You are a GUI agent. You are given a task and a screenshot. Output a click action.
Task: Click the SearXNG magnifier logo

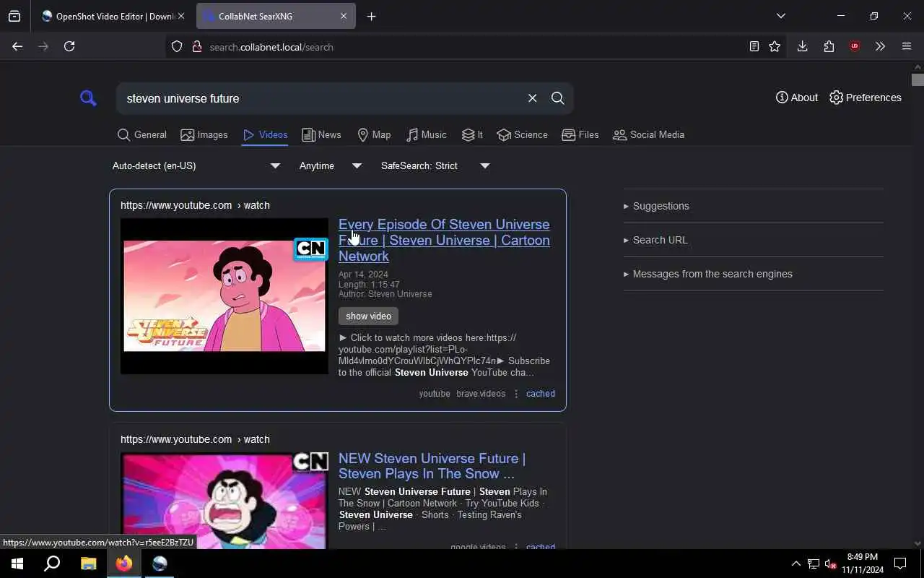tap(88, 98)
